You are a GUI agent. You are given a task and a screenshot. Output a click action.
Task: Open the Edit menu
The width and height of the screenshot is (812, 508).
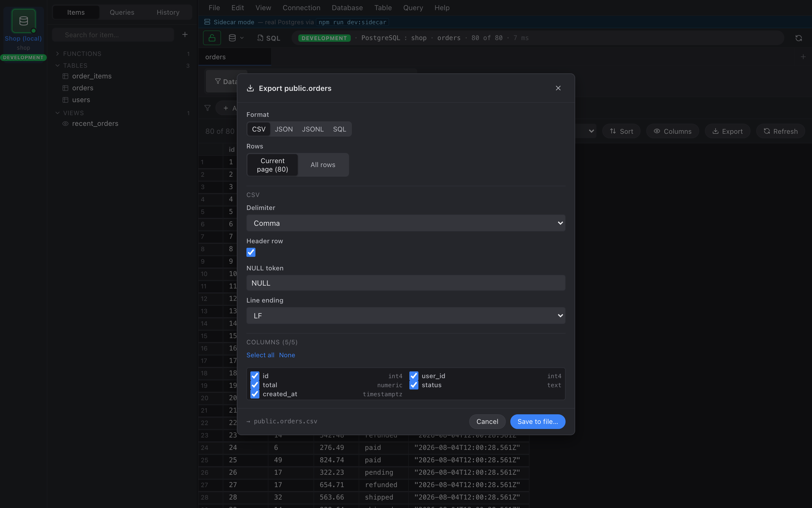[x=238, y=8]
